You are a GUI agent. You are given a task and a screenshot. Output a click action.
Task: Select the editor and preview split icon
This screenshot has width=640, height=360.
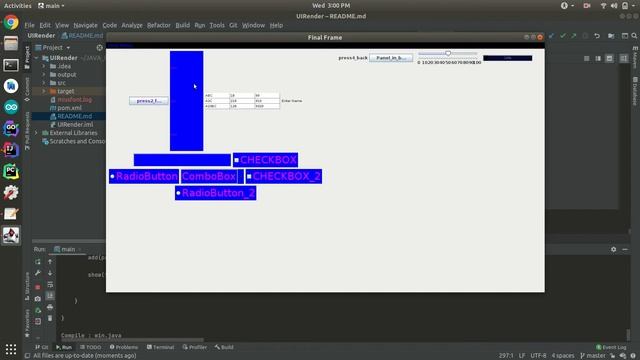coord(598,58)
